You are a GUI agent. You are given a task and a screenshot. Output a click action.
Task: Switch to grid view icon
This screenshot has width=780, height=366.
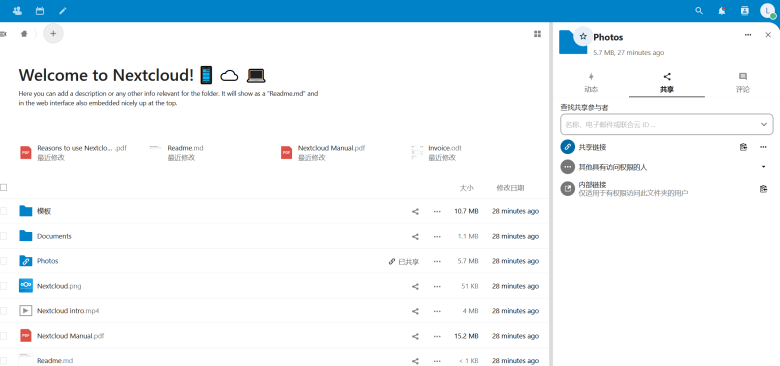[537, 34]
